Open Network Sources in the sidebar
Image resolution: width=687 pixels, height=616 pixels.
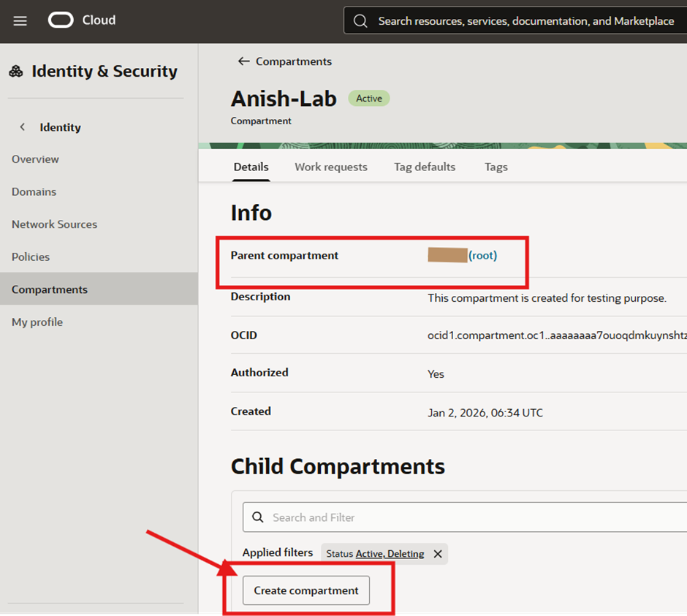coord(54,224)
